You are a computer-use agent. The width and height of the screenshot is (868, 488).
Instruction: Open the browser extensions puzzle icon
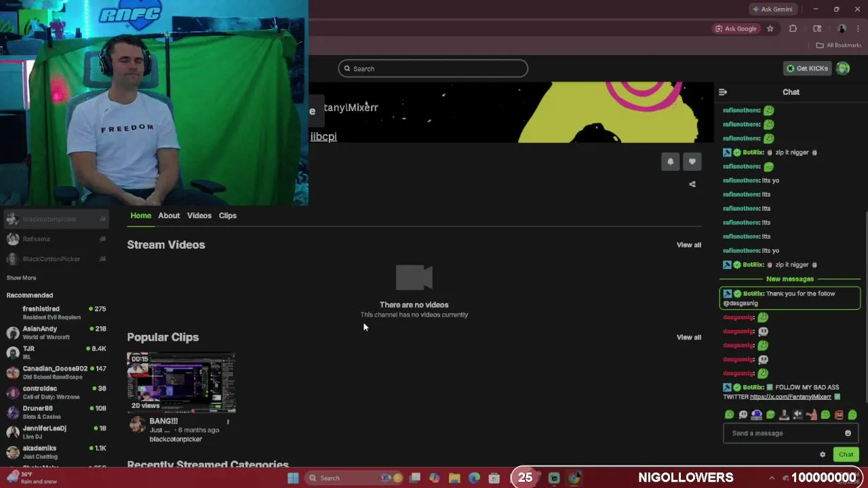pyautogui.click(x=793, y=28)
